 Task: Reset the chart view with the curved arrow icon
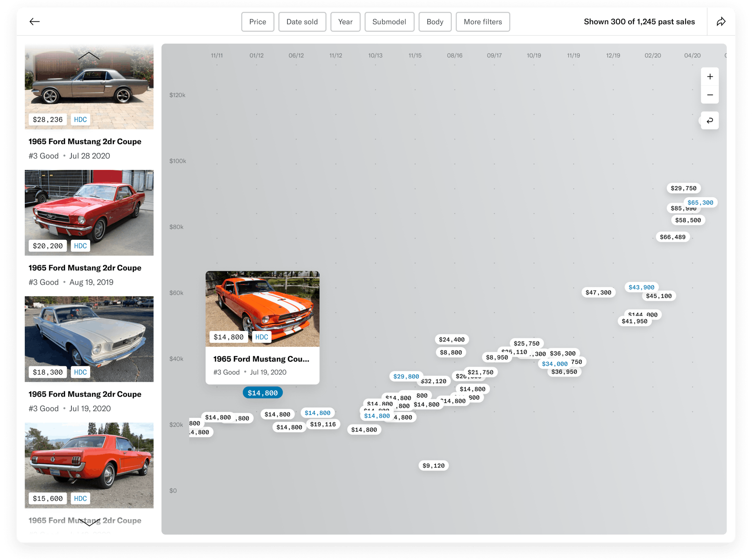click(x=710, y=120)
